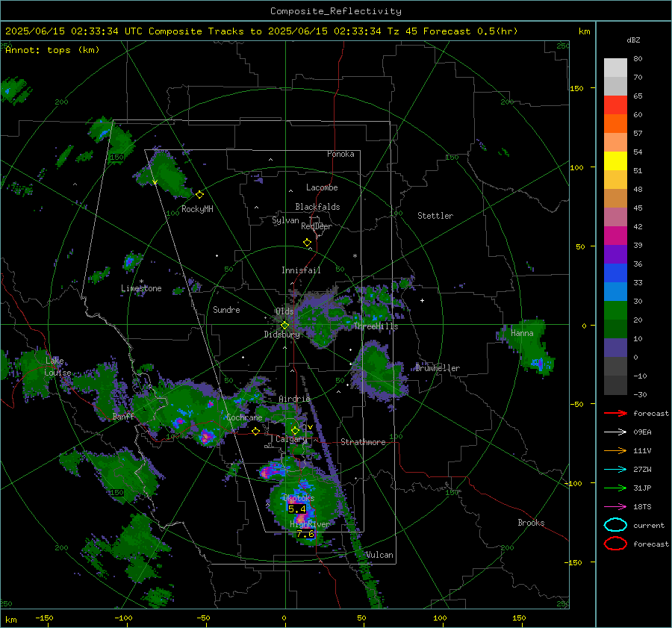Click the 'Annot: tops (km)' label
Image resolution: width=672 pixels, height=628 pixels.
click(52, 50)
